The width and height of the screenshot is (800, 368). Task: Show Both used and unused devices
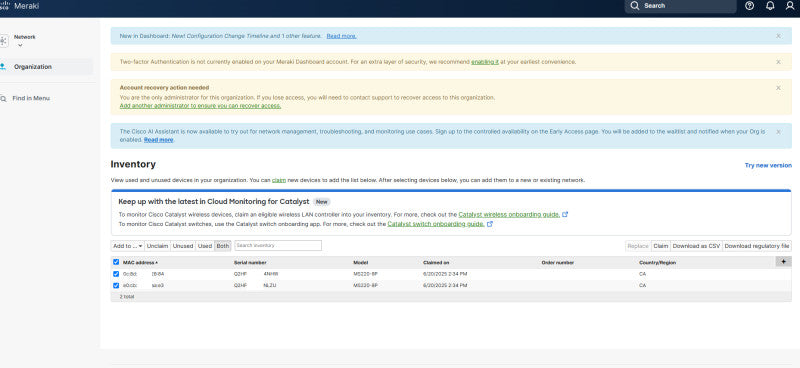coord(223,246)
